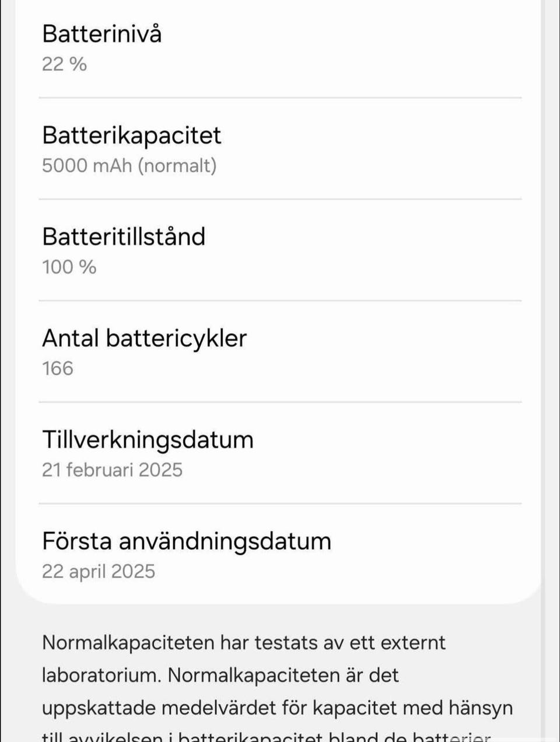Select the Batteritillstånd heading
Image resolution: width=560 pixels, height=742 pixels.
(124, 237)
